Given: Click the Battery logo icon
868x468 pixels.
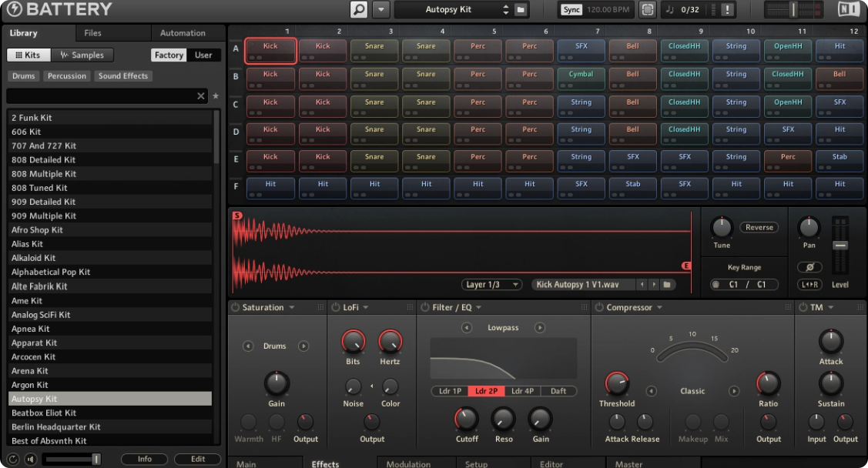Looking at the screenshot, I should click(x=14, y=8).
